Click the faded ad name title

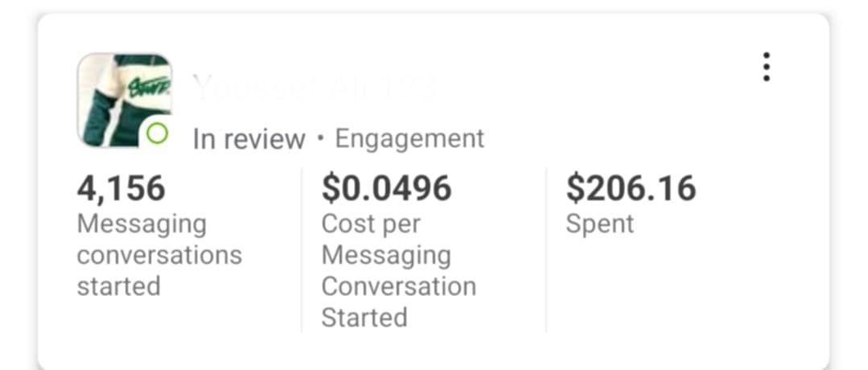(314, 87)
